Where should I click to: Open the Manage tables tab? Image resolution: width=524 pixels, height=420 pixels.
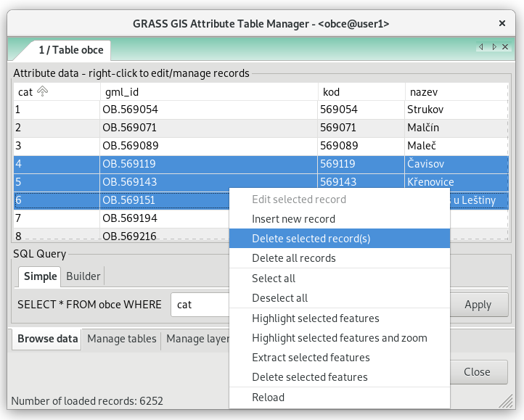point(122,339)
